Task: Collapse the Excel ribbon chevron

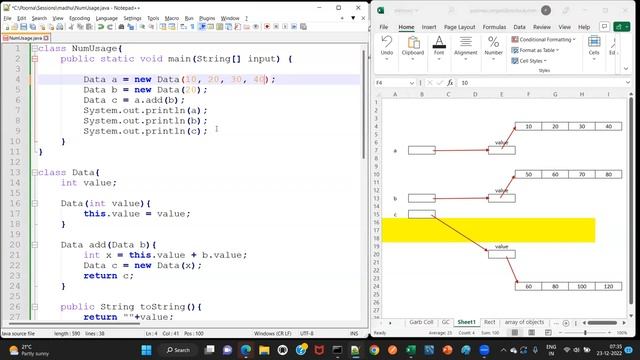Action: (x=626, y=69)
